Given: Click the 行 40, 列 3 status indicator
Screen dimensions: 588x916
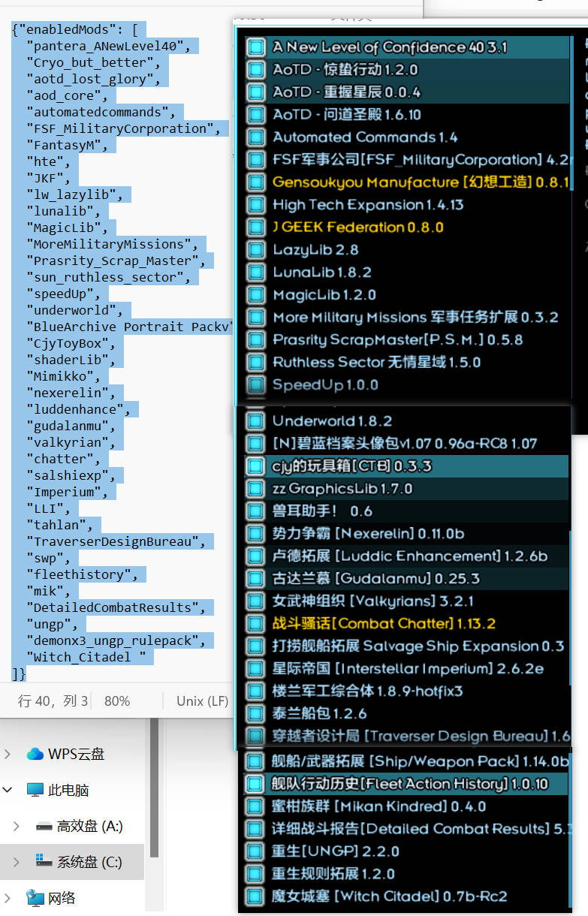Looking at the screenshot, I should coord(53,701).
